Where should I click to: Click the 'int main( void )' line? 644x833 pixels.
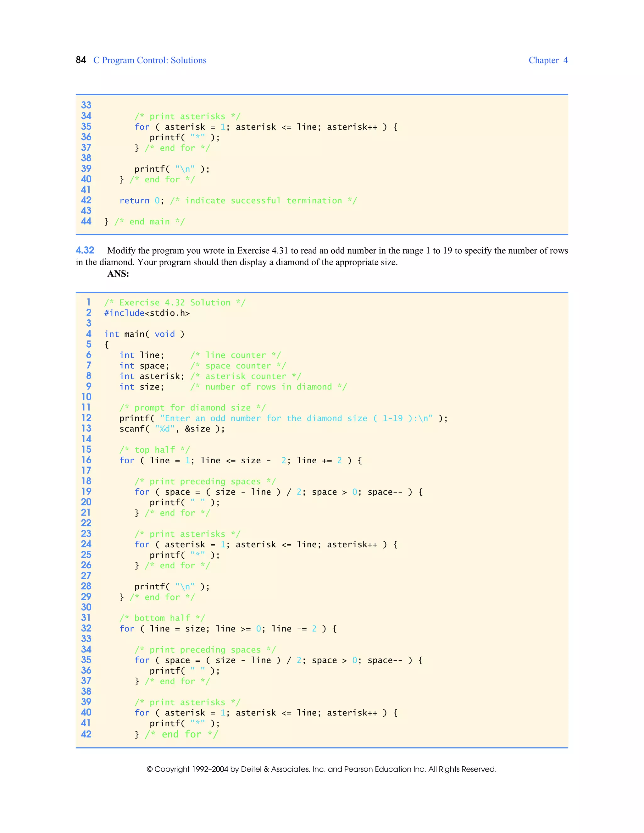pos(144,334)
